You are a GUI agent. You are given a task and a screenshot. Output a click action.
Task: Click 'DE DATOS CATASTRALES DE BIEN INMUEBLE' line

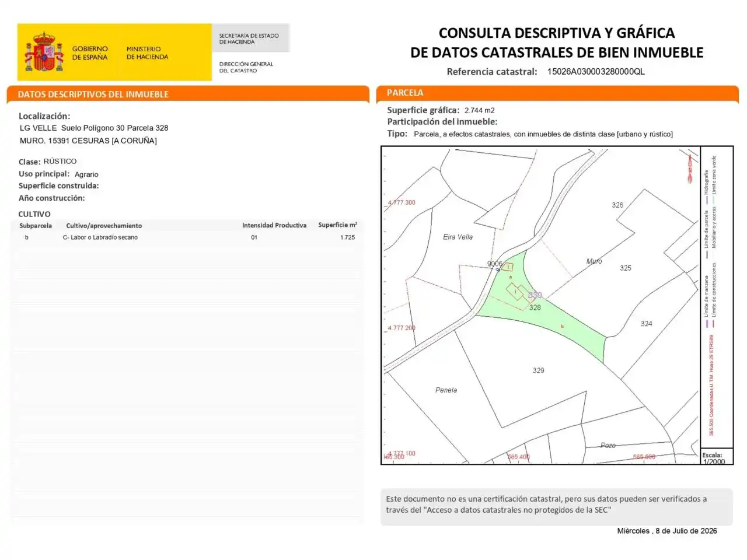[557, 52]
